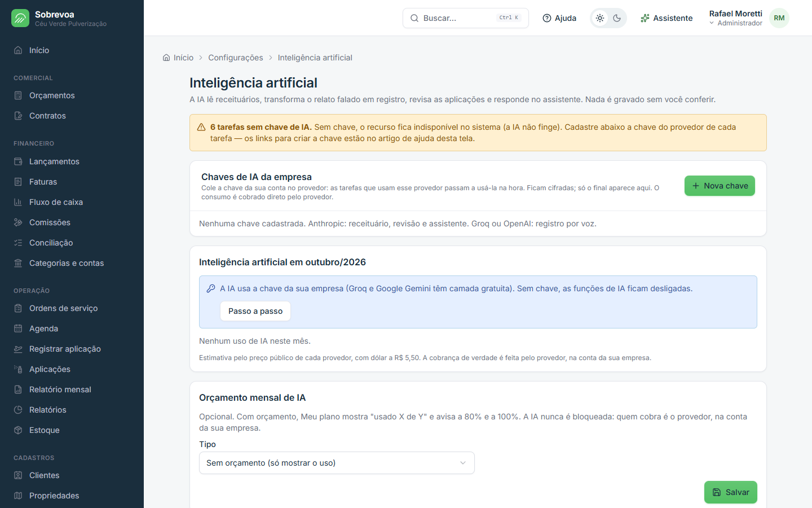Click the Lançamentos sidebar icon
The image size is (812, 508).
click(x=18, y=161)
